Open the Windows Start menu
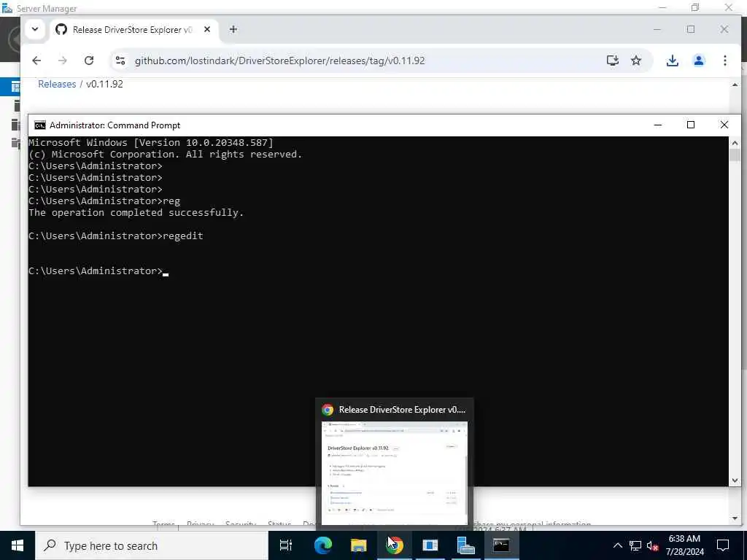This screenshot has height=560, width=747. pyautogui.click(x=18, y=545)
